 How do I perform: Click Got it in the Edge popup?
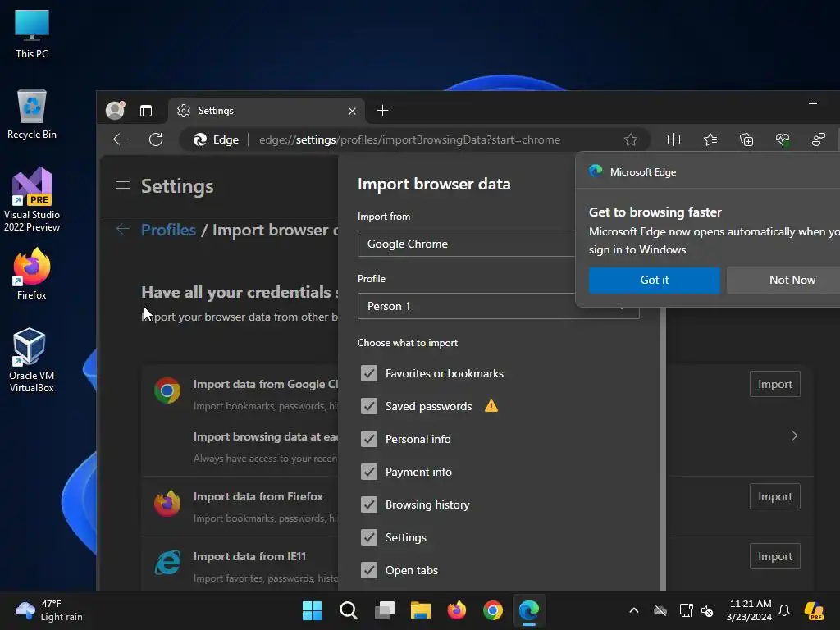(x=654, y=281)
